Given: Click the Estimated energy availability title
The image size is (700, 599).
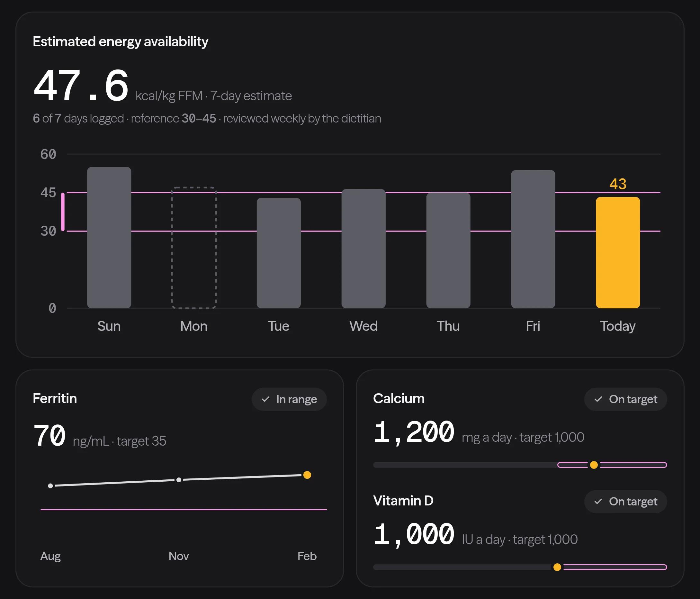Looking at the screenshot, I should [x=121, y=41].
